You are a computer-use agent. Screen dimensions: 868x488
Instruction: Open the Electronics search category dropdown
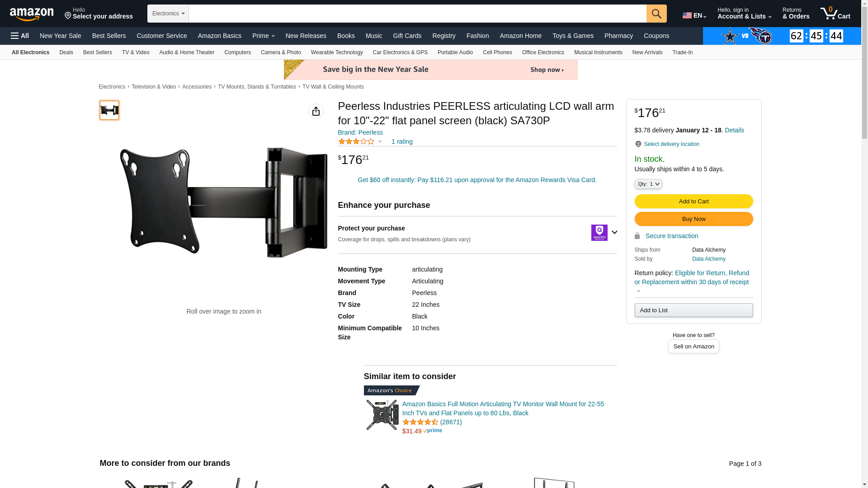[x=168, y=14]
